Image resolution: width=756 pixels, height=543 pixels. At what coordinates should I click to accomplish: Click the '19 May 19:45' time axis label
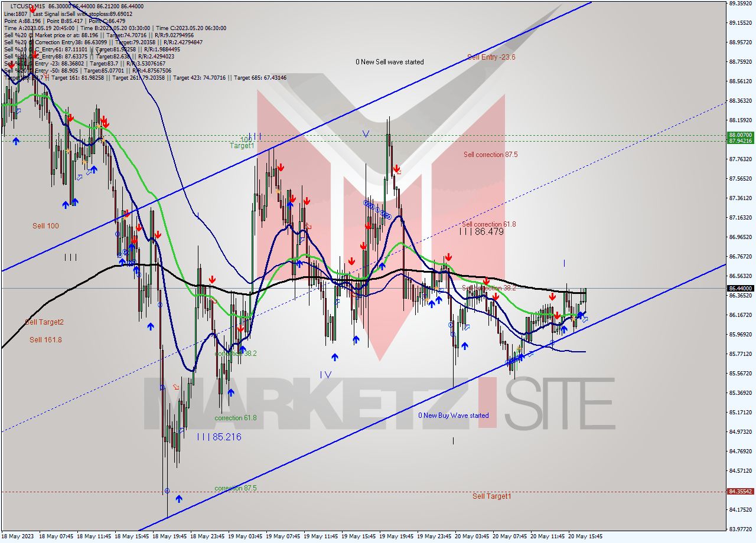(x=396, y=537)
